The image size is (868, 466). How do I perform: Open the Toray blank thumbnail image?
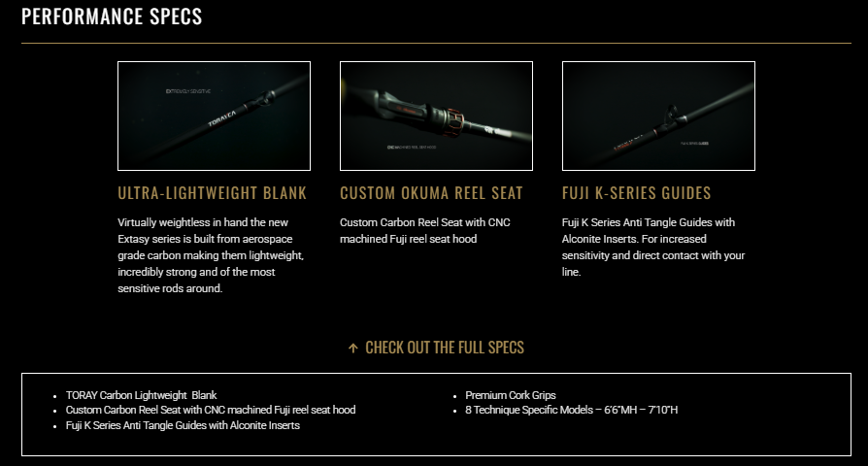pyautogui.click(x=215, y=116)
